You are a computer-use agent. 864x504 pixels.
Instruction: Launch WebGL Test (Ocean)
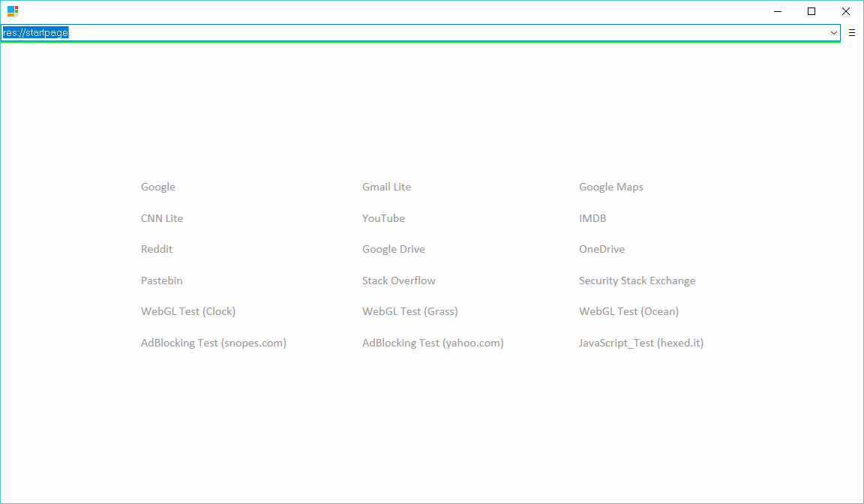click(x=628, y=312)
